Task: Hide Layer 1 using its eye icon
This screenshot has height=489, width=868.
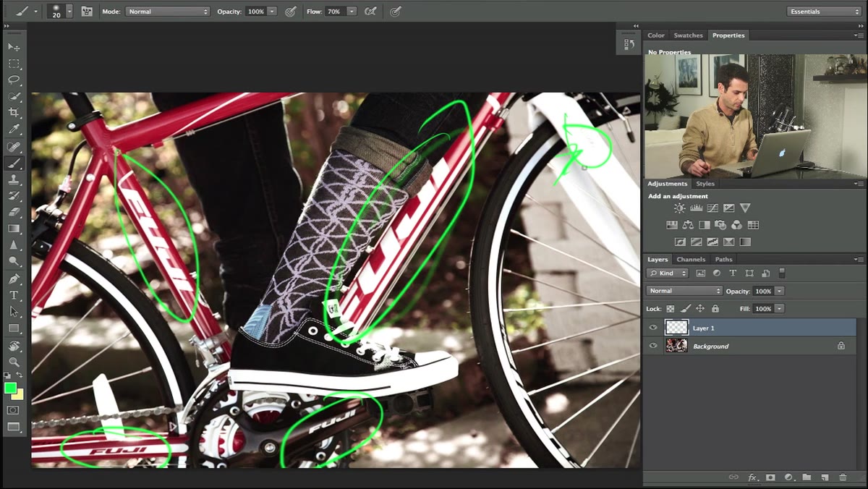Action: 653,328
